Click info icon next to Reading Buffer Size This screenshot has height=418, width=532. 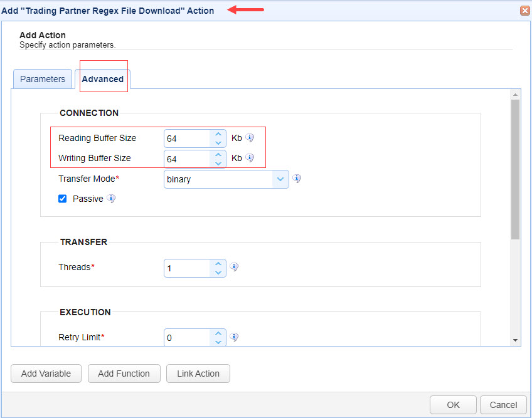pyautogui.click(x=250, y=138)
